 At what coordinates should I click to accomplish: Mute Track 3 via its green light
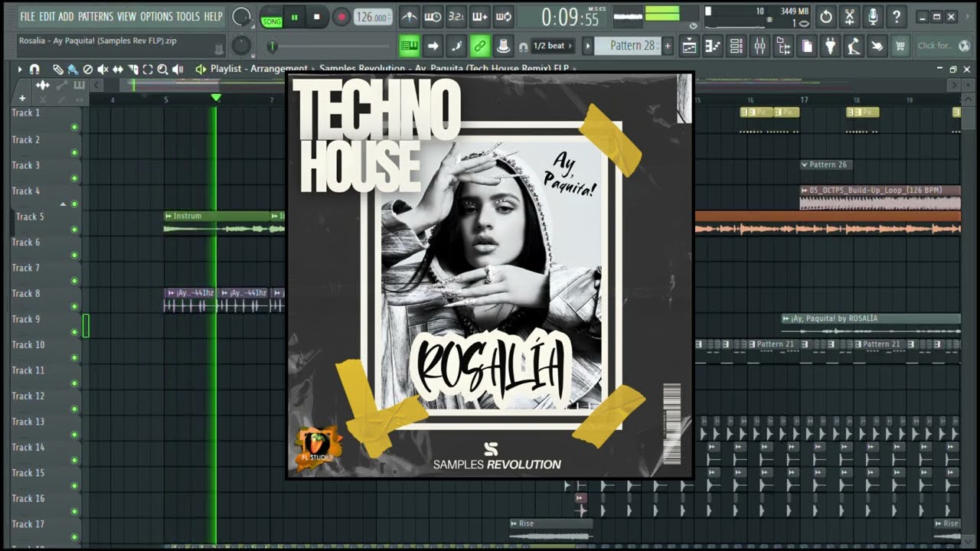point(74,178)
